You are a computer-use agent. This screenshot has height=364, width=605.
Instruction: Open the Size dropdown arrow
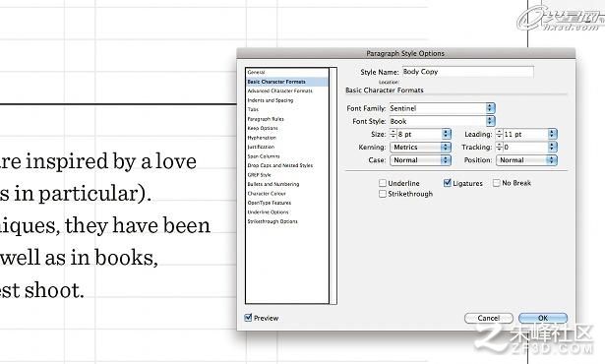point(447,134)
